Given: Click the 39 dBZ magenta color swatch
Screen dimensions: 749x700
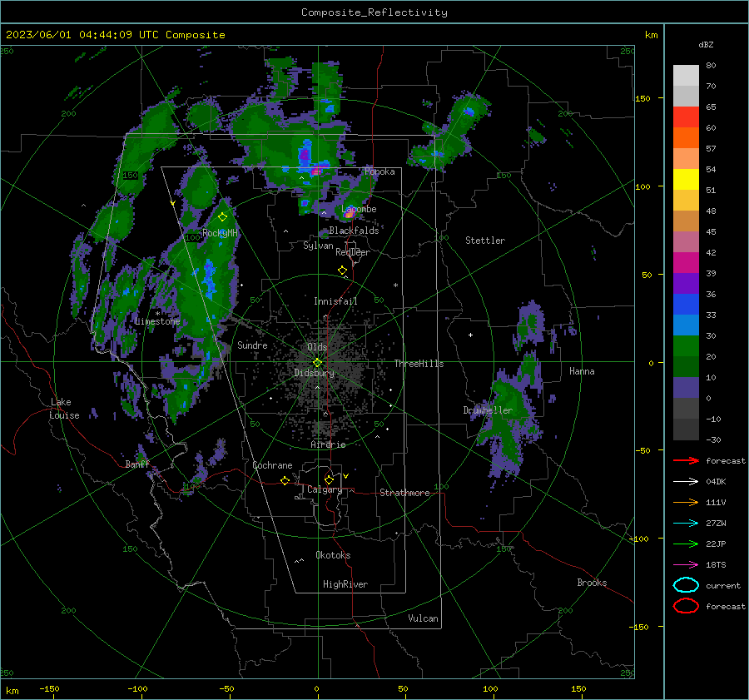Looking at the screenshot, I should coord(686,262).
